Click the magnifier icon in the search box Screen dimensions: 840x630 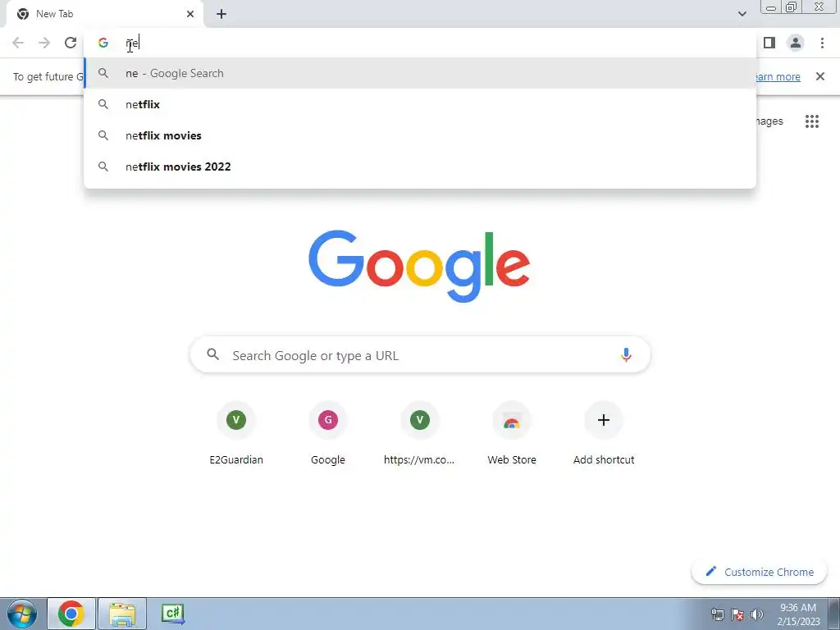coord(212,354)
